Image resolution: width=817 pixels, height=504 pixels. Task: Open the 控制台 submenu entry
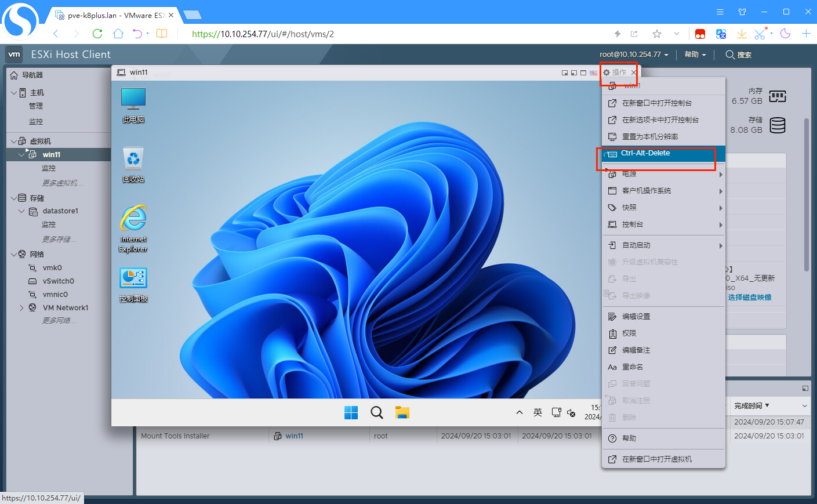663,224
